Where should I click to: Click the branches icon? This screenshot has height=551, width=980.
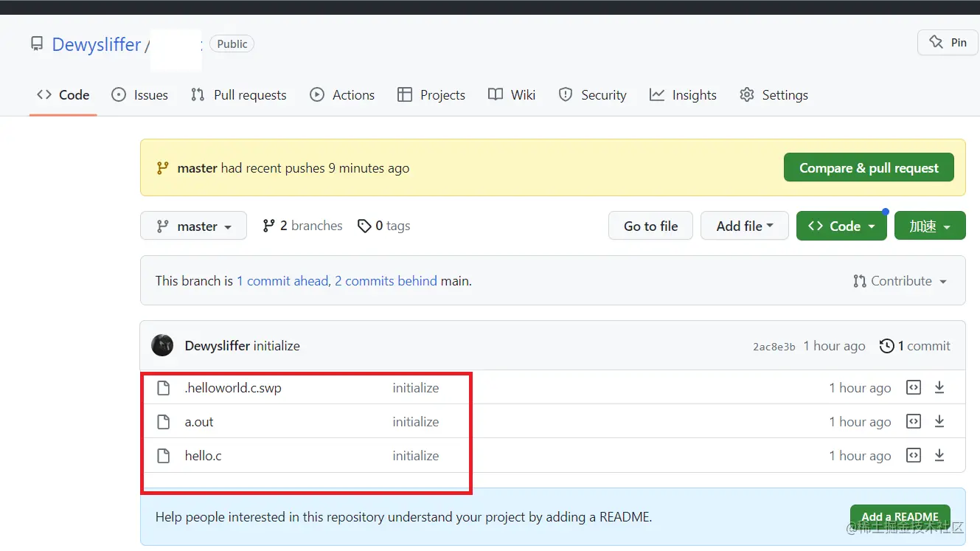[269, 226]
